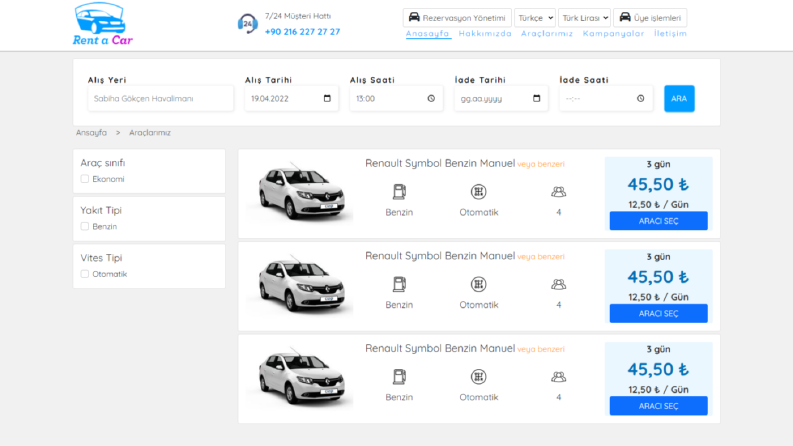This screenshot has width=793, height=446.
Task: Click passengers icon in second listing
Action: coord(558,284)
